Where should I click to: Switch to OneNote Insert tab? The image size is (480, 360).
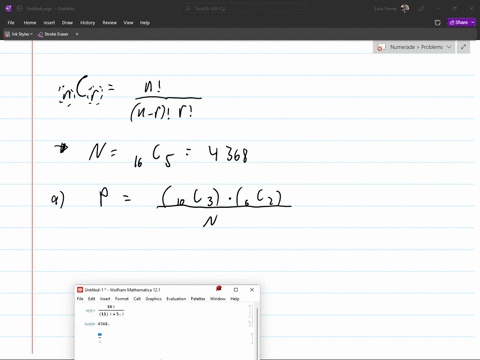[x=49, y=23]
